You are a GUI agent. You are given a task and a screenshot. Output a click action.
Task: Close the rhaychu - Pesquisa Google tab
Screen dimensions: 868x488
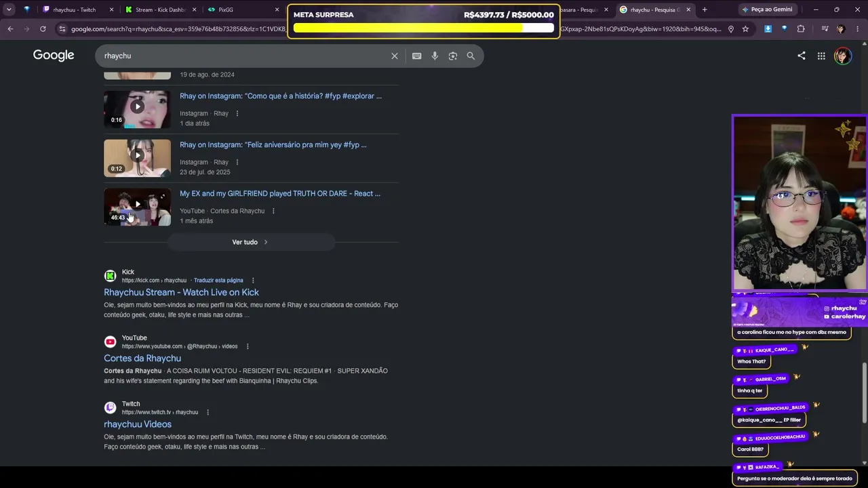(x=688, y=9)
